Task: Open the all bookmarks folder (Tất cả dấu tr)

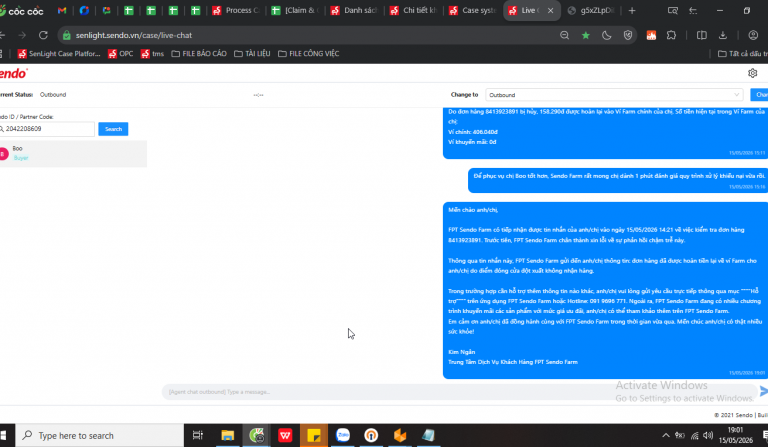Action: pyautogui.click(x=741, y=54)
